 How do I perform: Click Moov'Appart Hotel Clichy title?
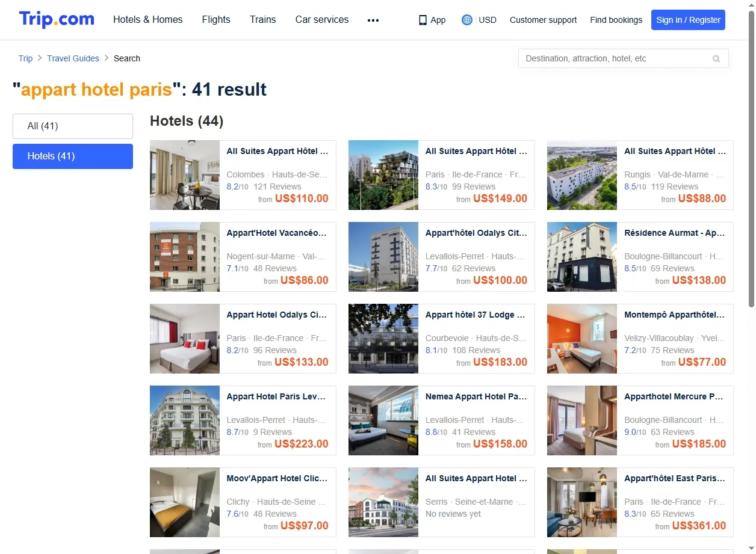click(x=277, y=478)
